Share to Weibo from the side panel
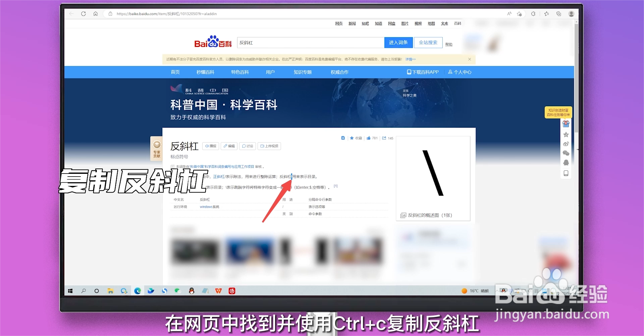Image resolution: width=644 pixels, height=336 pixels. coord(566,144)
